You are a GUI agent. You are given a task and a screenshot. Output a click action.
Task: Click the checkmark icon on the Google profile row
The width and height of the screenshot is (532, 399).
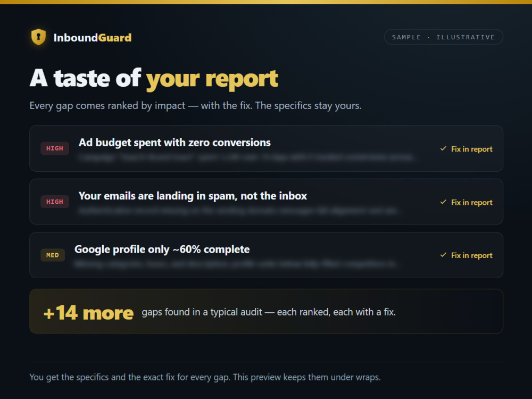[443, 255]
